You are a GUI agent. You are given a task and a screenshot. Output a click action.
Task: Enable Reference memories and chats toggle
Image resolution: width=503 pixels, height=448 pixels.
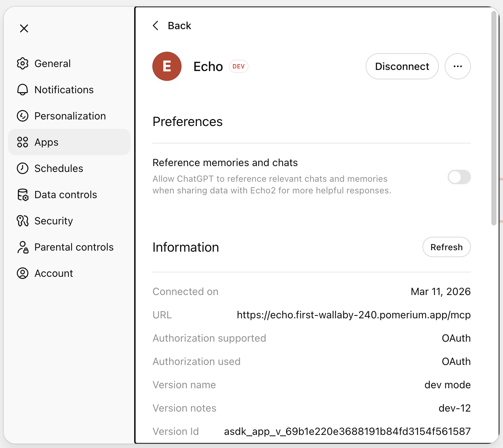click(x=459, y=177)
